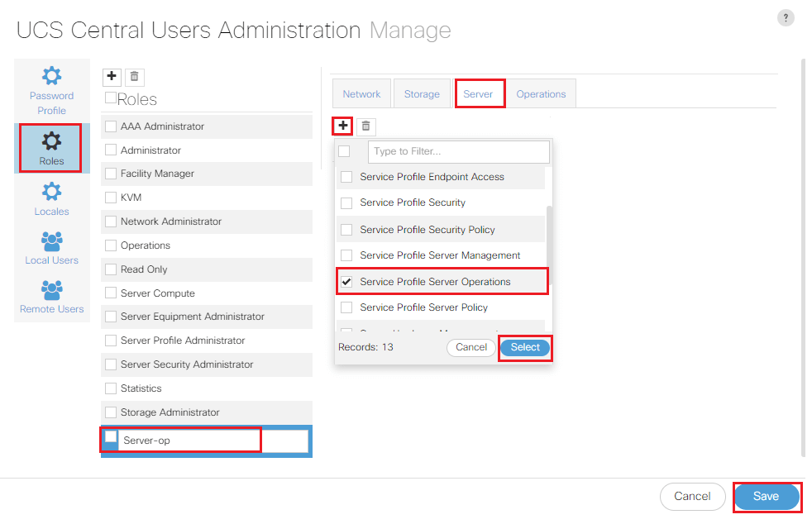Viewport: 812px width, 524px height.
Task: Click the add role plus icon
Action: (112, 77)
